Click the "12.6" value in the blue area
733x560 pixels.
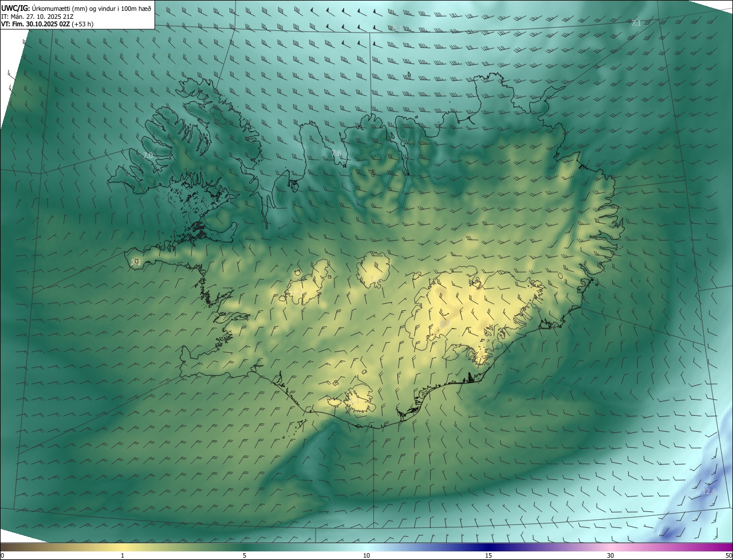click(x=709, y=491)
